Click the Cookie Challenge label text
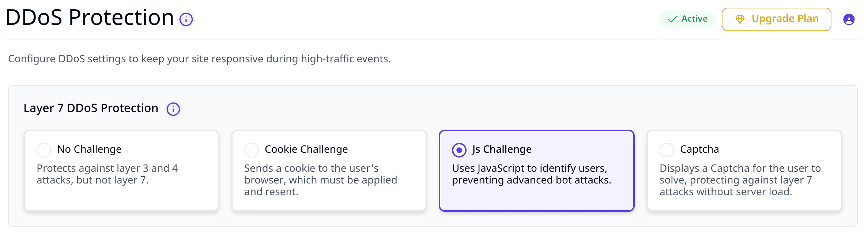This screenshot has width=868, height=241. (x=306, y=149)
